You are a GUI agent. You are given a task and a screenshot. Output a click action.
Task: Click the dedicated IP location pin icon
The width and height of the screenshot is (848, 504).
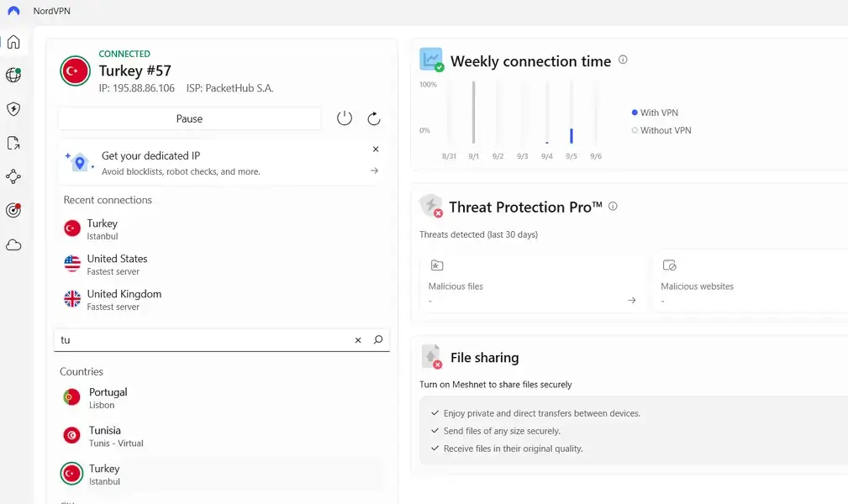click(80, 162)
